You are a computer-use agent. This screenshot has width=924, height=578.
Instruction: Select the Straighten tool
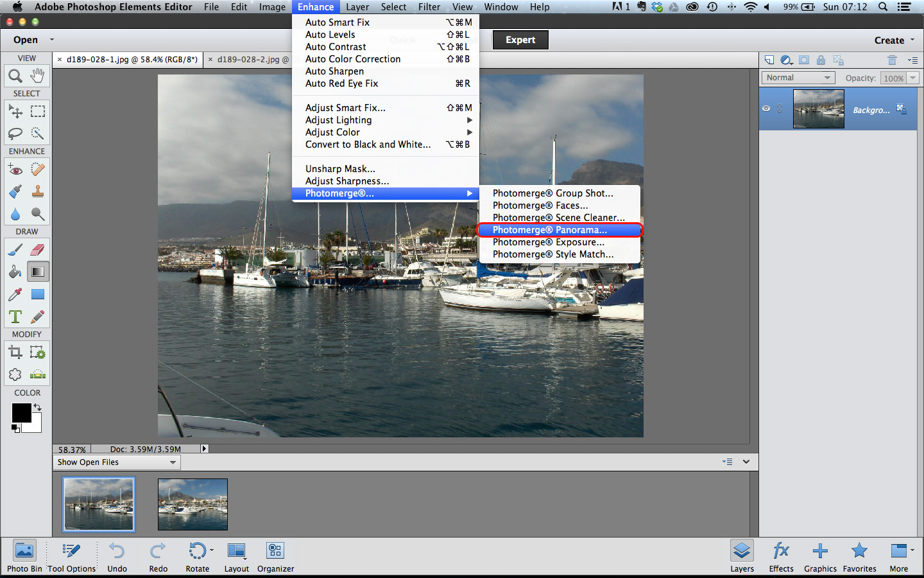tap(38, 374)
